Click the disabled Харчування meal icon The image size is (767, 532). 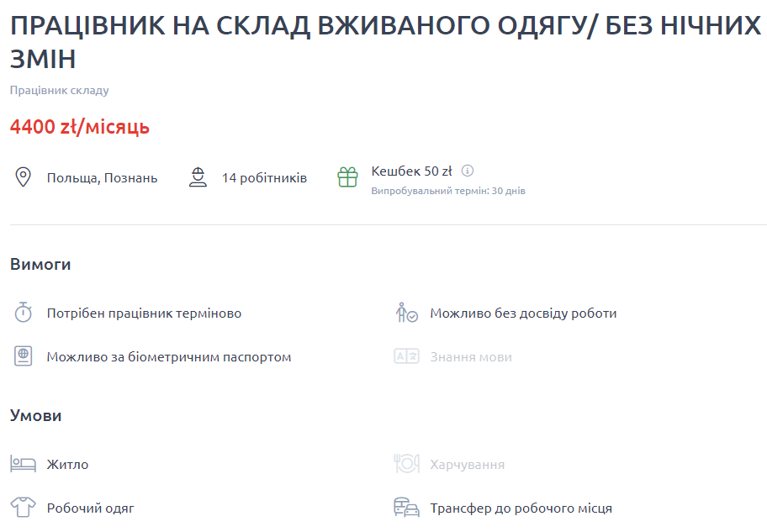pyautogui.click(x=405, y=463)
